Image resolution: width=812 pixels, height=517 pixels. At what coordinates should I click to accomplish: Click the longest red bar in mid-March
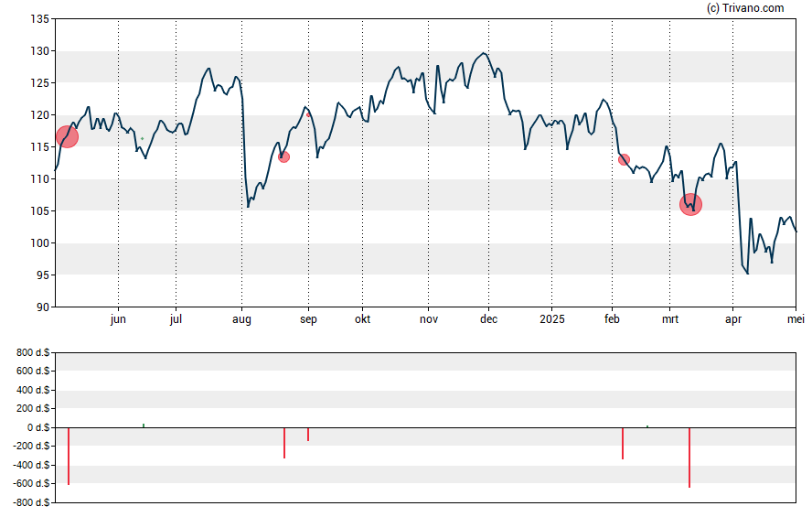(689, 458)
